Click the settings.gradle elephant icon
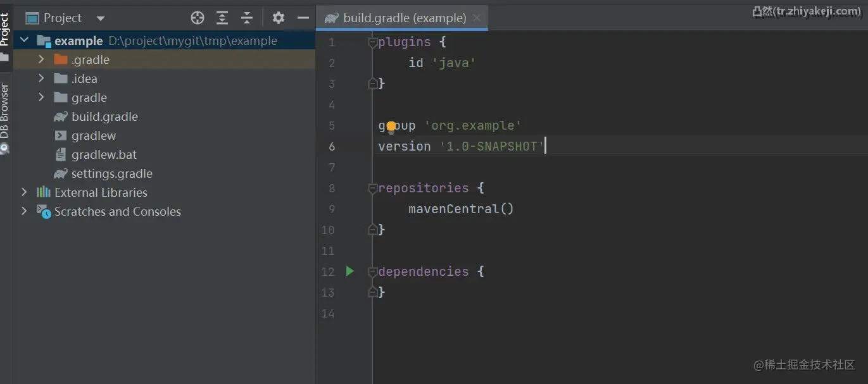This screenshot has width=868, height=384. 61,173
